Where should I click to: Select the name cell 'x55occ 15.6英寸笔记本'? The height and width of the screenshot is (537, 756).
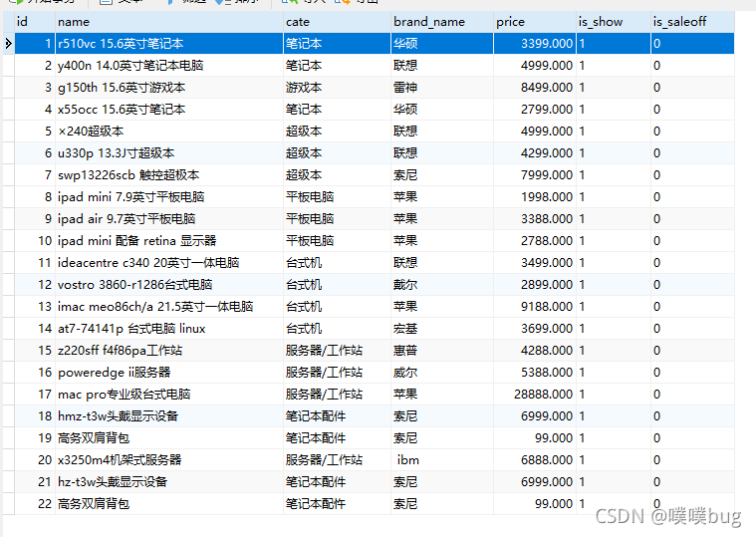click(168, 110)
